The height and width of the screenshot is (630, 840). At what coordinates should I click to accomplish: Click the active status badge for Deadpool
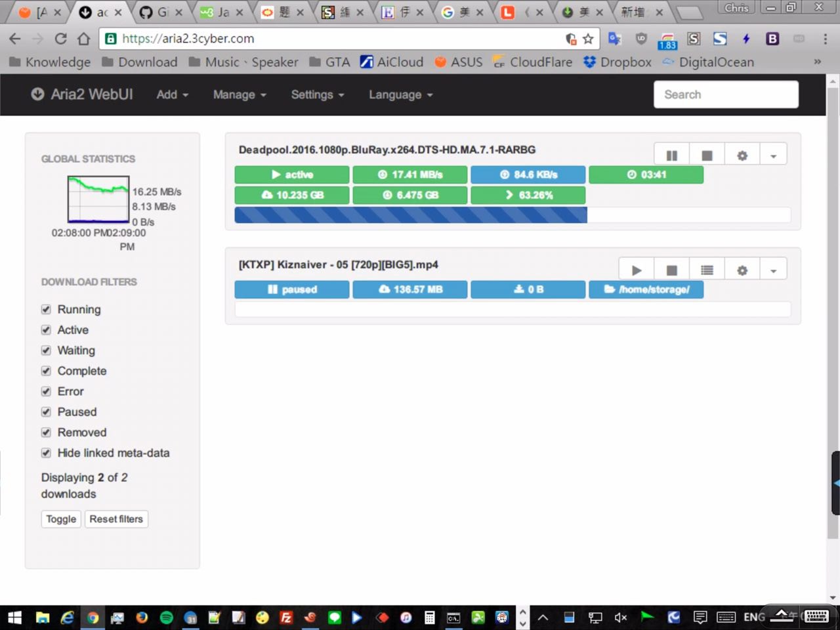[x=292, y=175]
